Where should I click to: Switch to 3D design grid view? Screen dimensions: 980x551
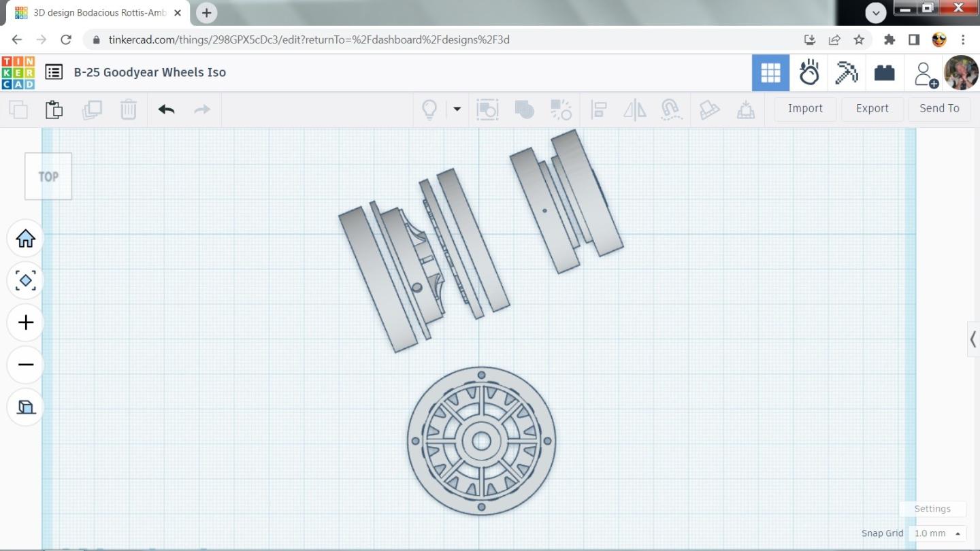[770, 73]
